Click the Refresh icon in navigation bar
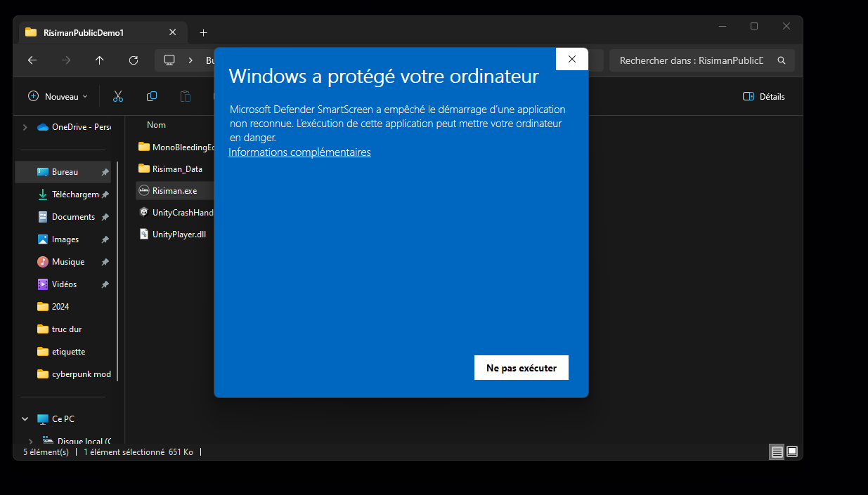The image size is (868, 495). coord(134,60)
